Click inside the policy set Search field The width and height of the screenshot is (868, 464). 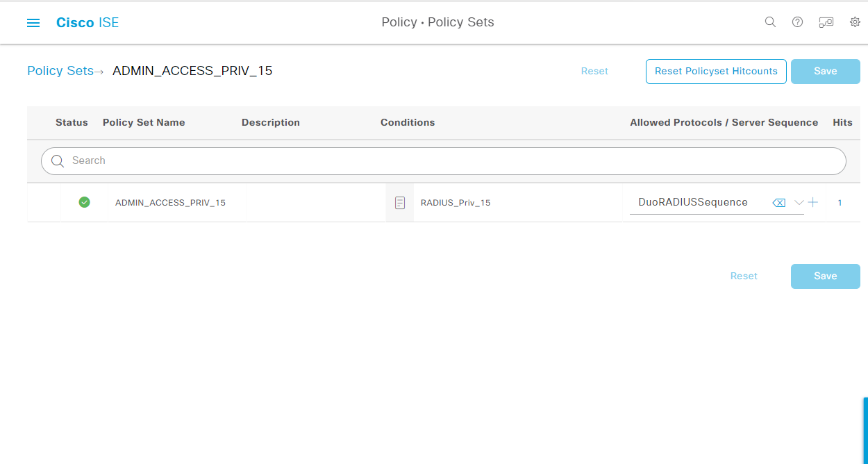tap(278, 160)
